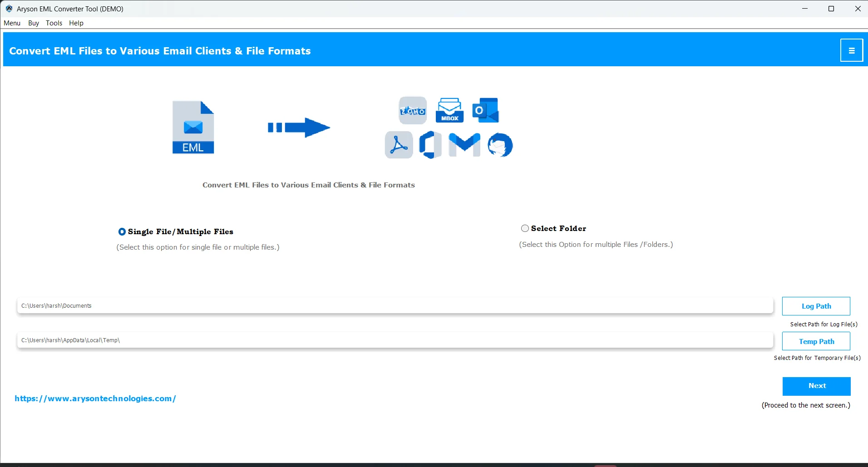This screenshot has height=467, width=868.
Task: Click the Thunderbird icon
Action: click(500, 145)
